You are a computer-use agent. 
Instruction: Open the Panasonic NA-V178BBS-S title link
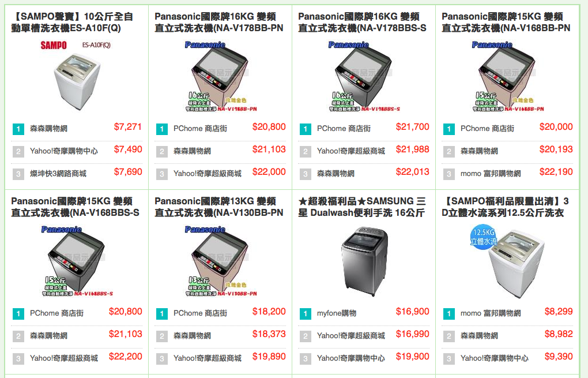[x=362, y=22]
